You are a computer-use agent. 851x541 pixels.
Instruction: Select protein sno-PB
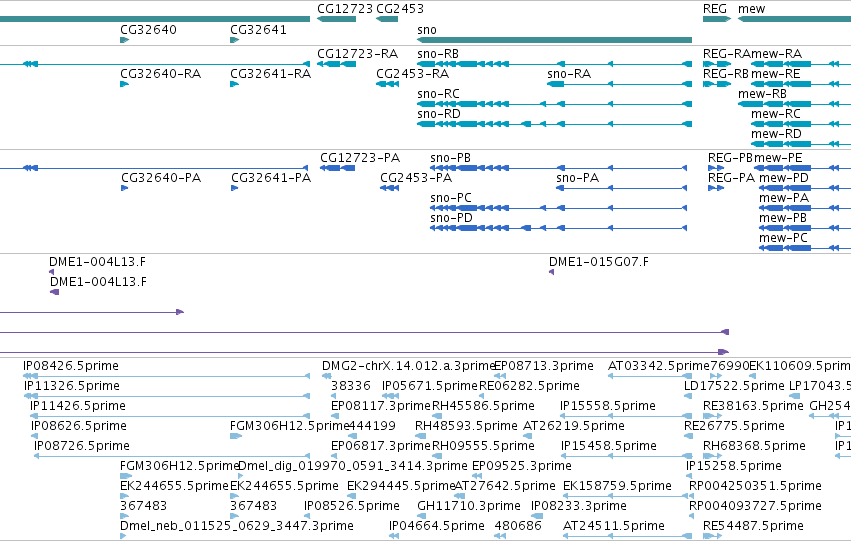coord(558,168)
